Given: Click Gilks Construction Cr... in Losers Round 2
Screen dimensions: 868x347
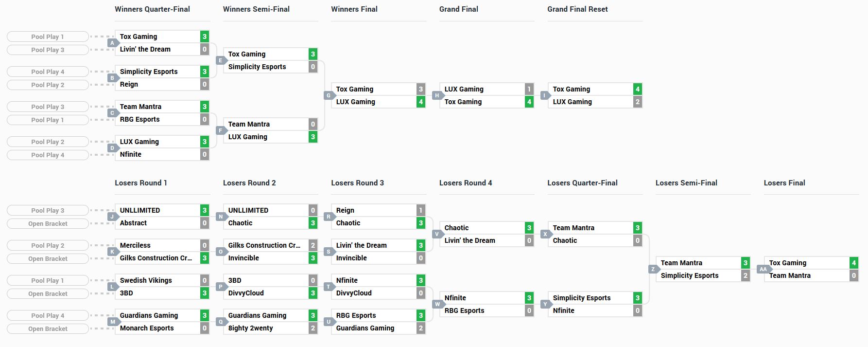Looking at the screenshot, I should coord(264,245).
